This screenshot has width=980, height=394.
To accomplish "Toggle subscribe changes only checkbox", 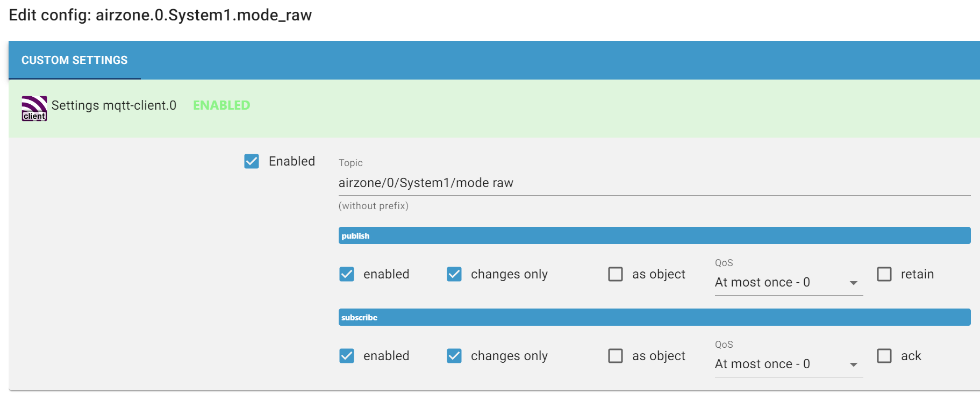I will (x=454, y=356).
